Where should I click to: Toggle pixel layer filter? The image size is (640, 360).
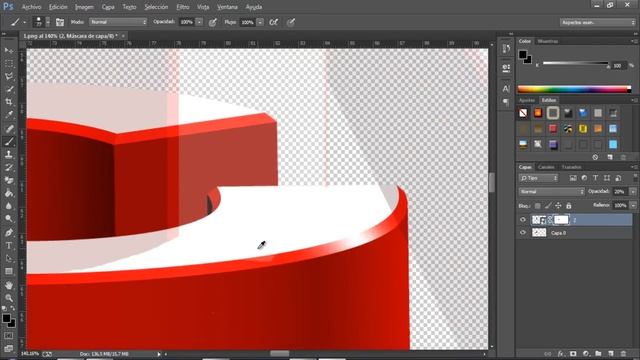[573, 178]
